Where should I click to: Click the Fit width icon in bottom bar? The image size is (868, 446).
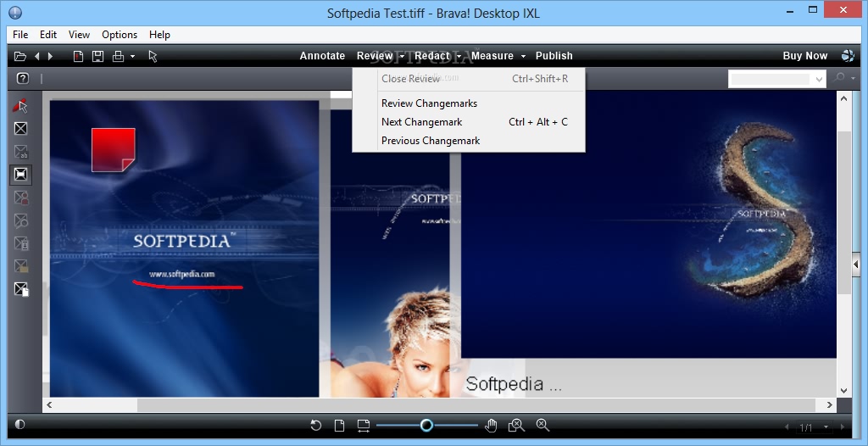point(363,426)
